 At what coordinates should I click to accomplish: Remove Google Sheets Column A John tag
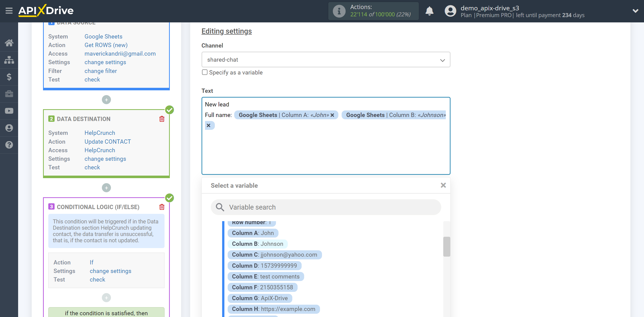pos(333,115)
